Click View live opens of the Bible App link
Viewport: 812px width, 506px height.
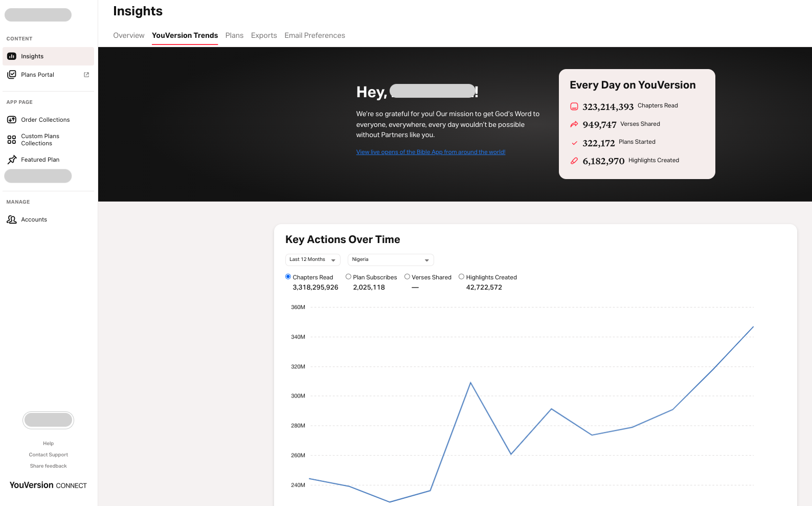(431, 152)
